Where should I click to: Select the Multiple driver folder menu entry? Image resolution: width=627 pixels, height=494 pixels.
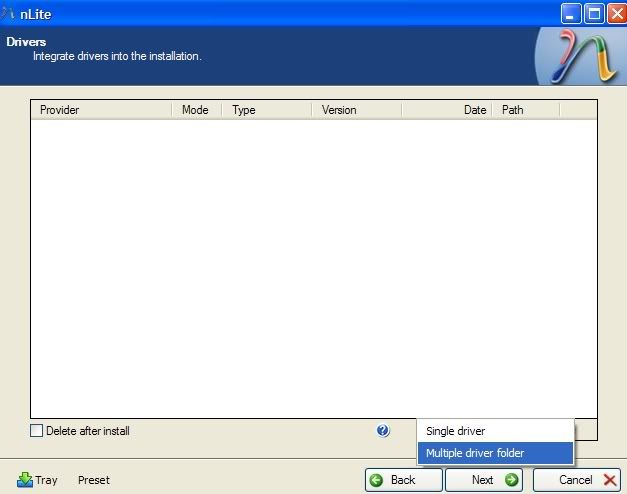tap(495, 453)
